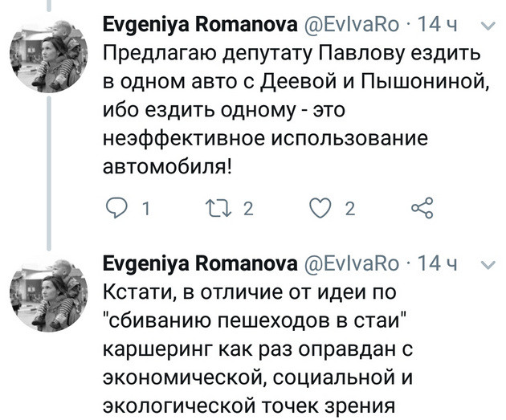Expand the second tweet's options chevron
Screen dimensions: 506x420
484,263
